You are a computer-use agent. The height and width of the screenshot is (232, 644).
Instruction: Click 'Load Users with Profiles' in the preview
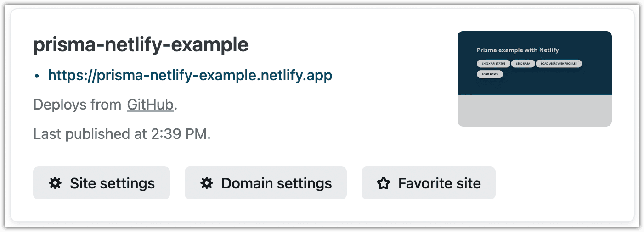[559, 64]
